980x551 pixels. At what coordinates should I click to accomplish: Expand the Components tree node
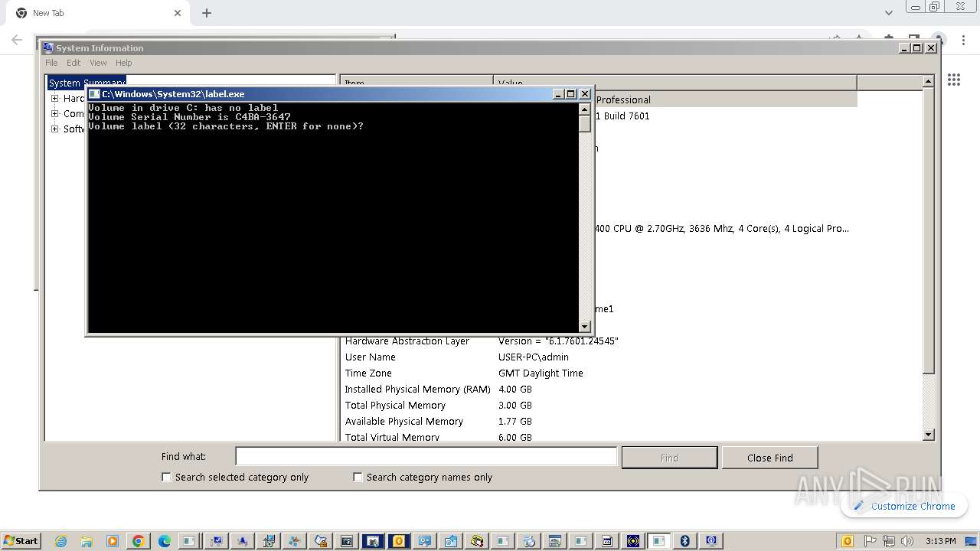(x=54, y=113)
